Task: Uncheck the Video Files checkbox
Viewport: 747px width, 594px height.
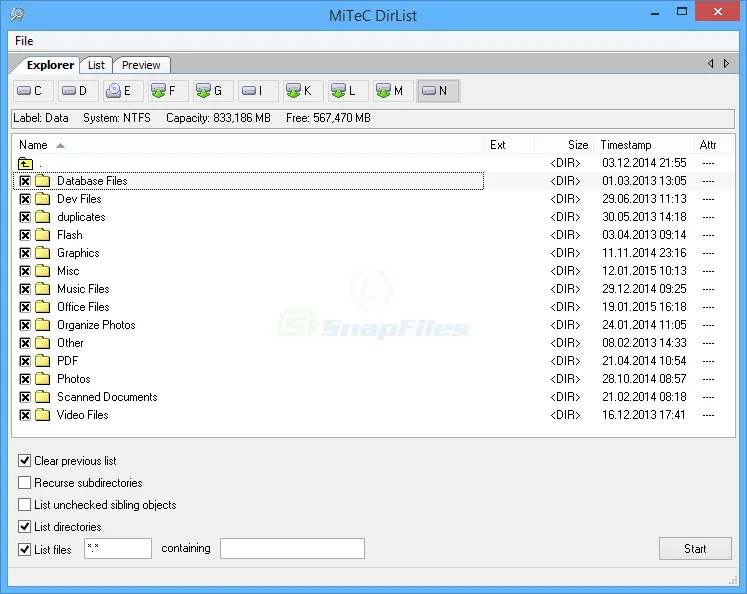Action: click(25, 415)
